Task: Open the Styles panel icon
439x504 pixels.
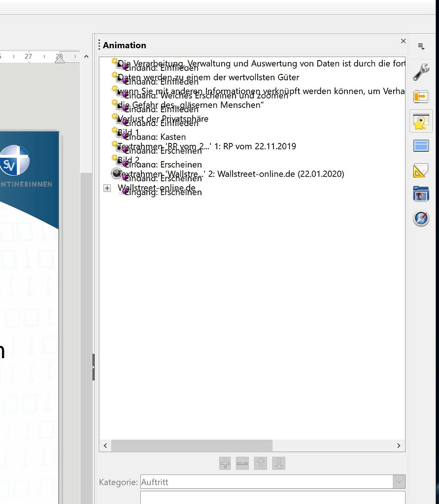Action: pos(421,169)
